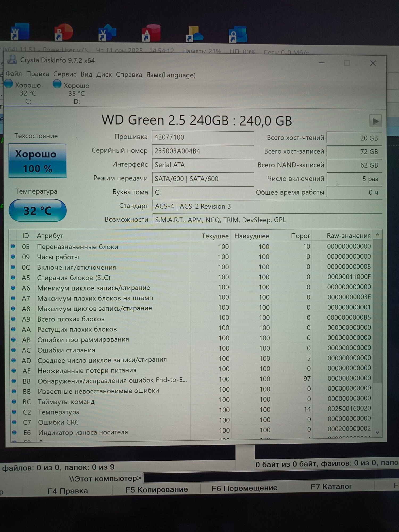The width and height of the screenshot is (399, 532).
Task: Click the Всего хост-чтений value 20 GB
Action: pyautogui.click(x=354, y=138)
